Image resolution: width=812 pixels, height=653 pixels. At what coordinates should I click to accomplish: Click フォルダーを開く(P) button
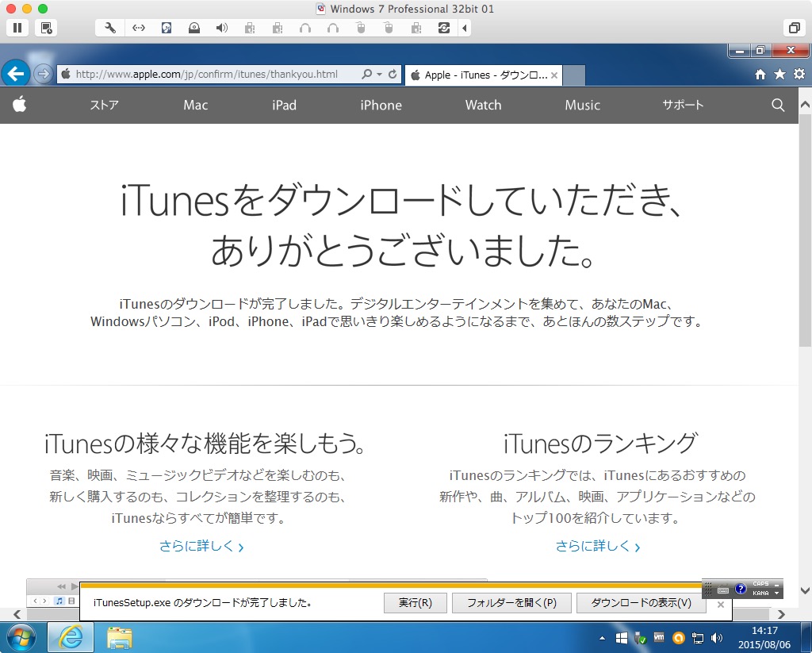511,603
